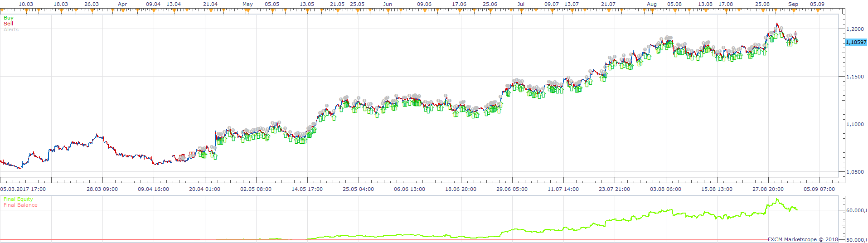Click the 1,1500 price axis label
The height and width of the screenshot is (243, 868).
point(855,77)
